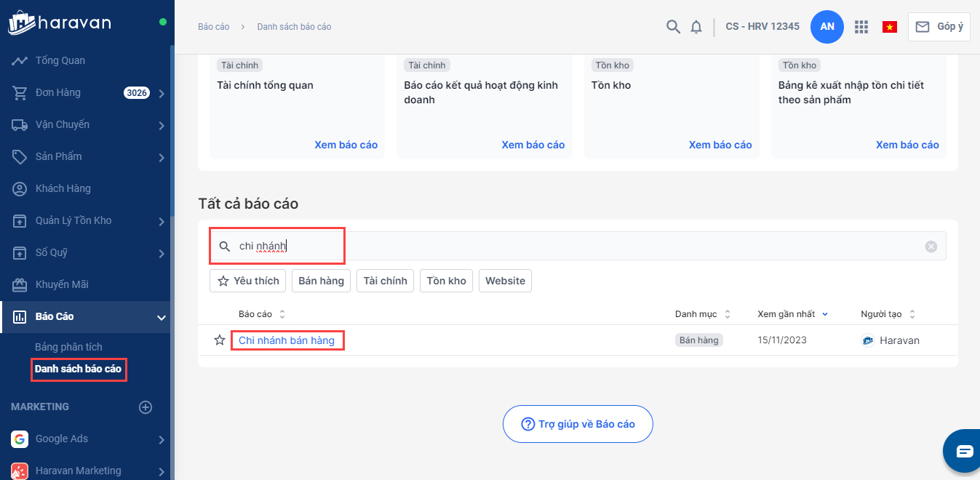Expand the Quản Lý Tồn Kho menu
980x480 pixels.
(161, 221)
